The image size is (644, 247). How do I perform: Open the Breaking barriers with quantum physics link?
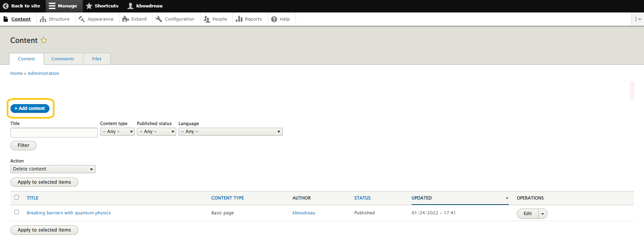click(x=69, y=213)
